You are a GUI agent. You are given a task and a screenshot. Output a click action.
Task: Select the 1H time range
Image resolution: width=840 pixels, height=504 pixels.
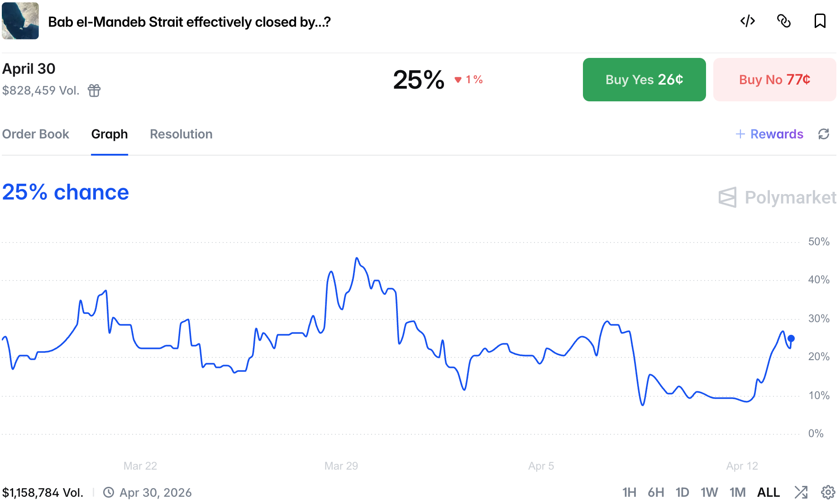[629, 492]
